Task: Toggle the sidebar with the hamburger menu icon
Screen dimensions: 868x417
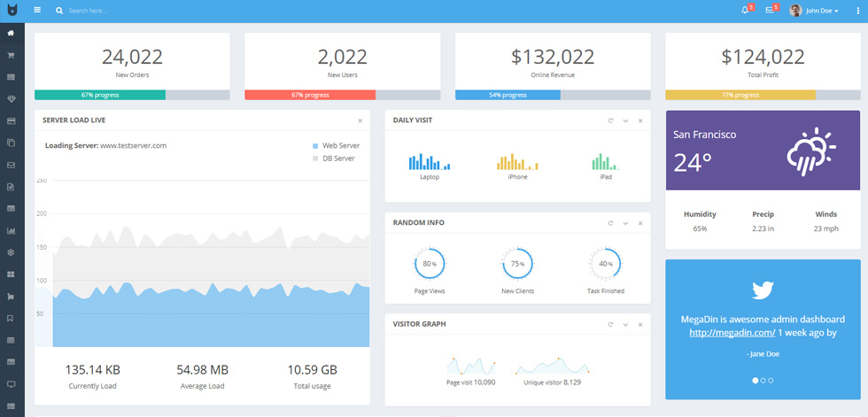Action: point(37,10)
